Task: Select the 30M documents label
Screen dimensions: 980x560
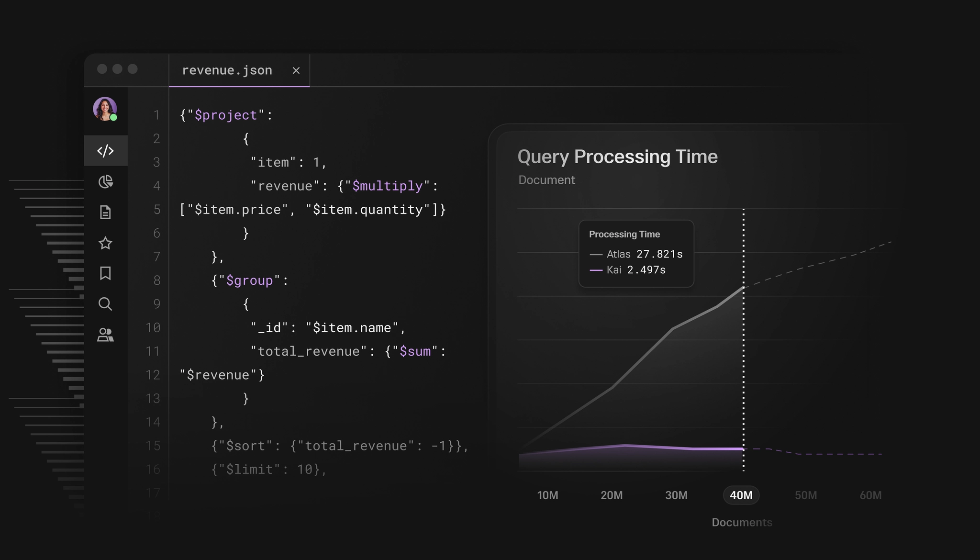Action: point(676,495)
